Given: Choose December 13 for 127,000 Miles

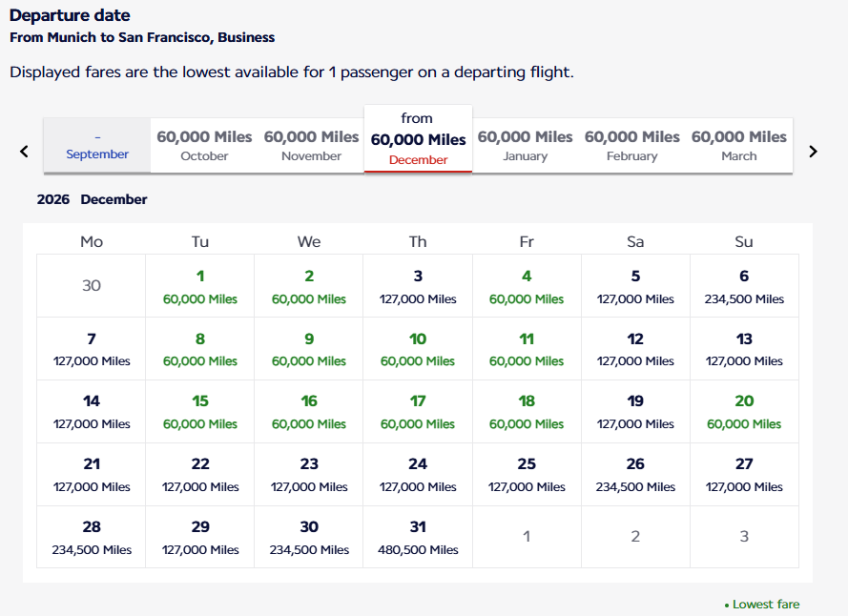Looking at the screenshot, I should (744, 349).
